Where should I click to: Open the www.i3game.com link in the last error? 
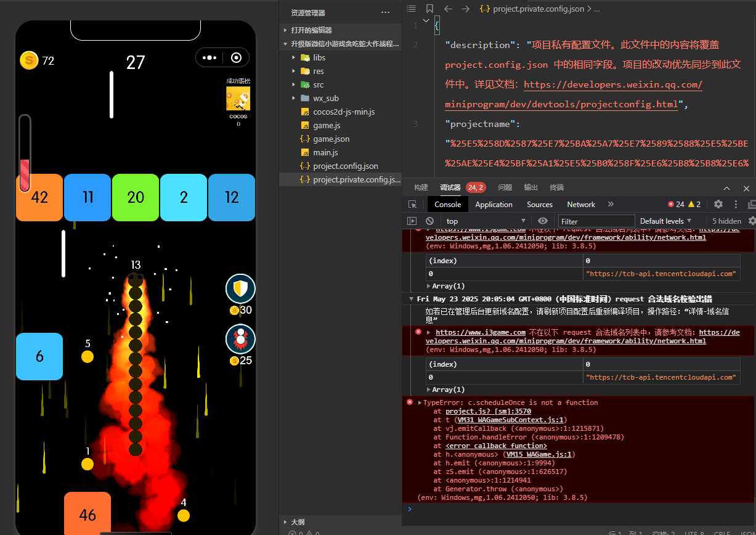(x=481, y=332)
